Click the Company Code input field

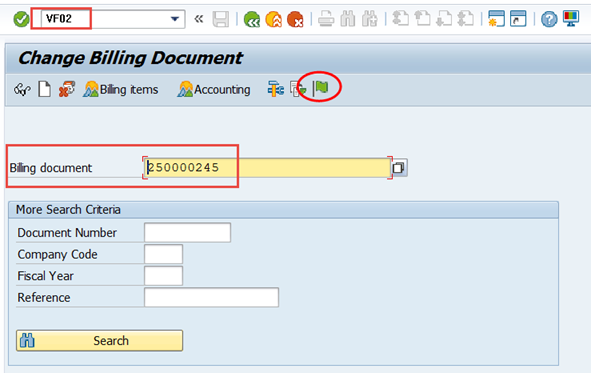coord(164,254)
